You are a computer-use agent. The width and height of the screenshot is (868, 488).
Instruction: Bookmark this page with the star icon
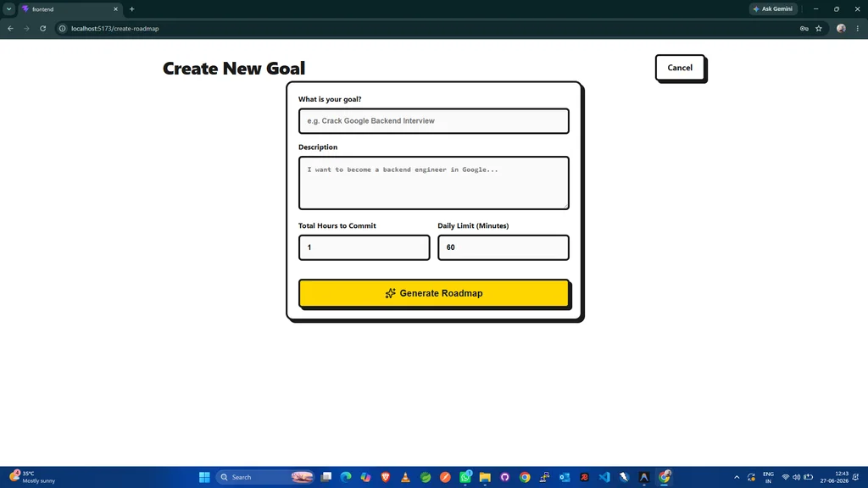[x=819, y=28]
